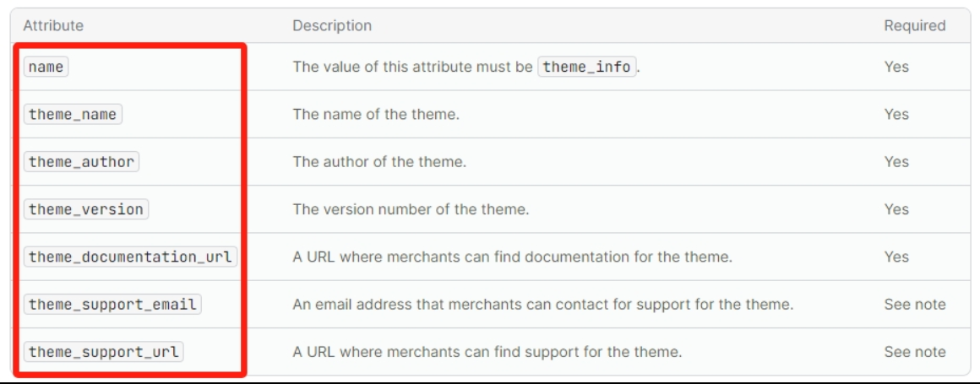Click the name attribute code label
The image size is (980, 384).
coord(46,68)
